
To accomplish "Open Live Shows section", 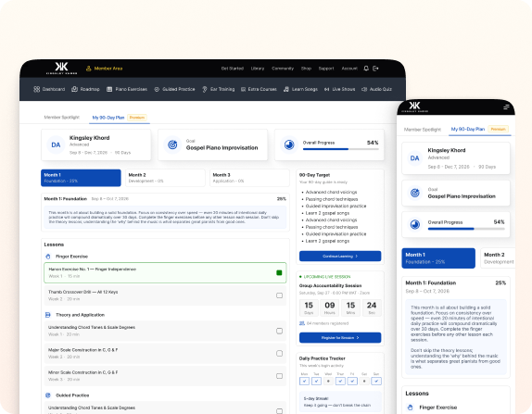I will pyautogui.click(x=339, y=89).
